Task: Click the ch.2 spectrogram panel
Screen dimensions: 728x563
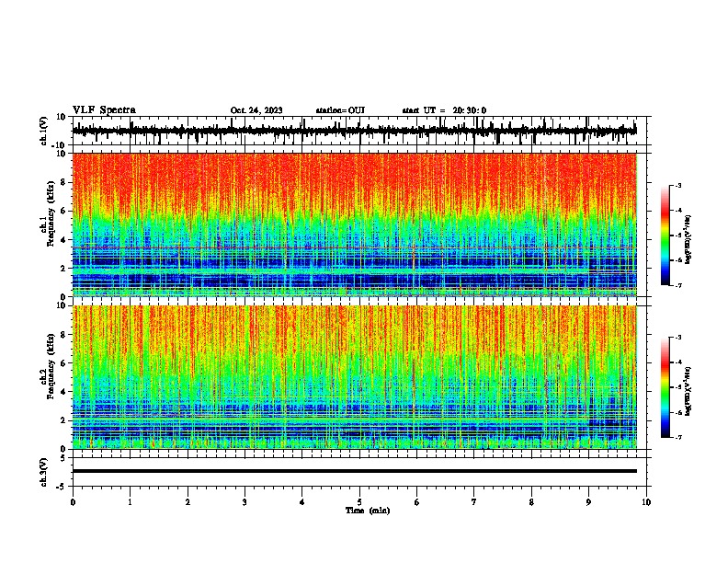Action: tap(355, 377)
